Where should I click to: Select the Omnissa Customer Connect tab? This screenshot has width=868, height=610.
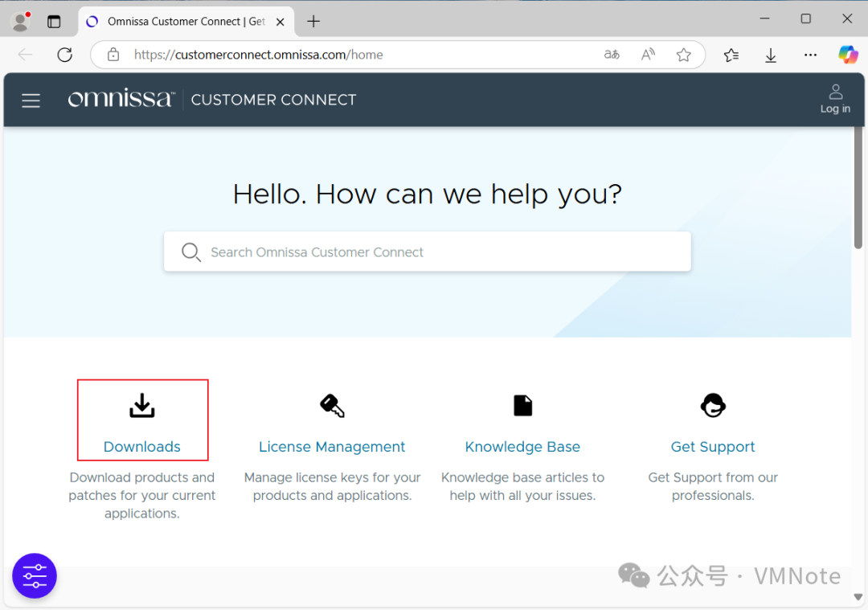coord(186,22)
